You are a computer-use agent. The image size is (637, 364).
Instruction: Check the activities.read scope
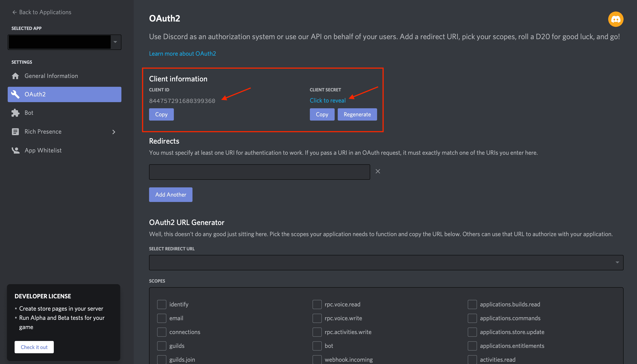(472, 360)
